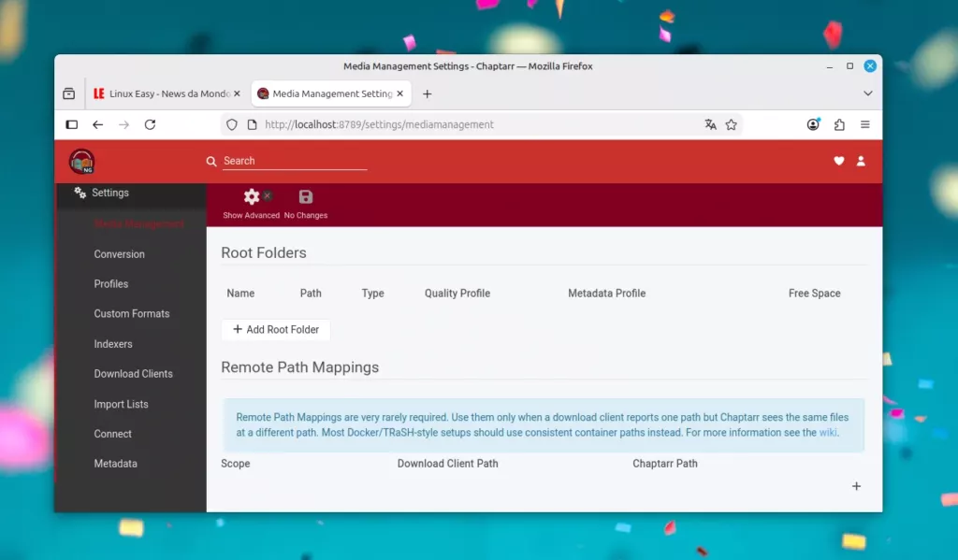
Task: Click the No Changes save icon
Action: point(306,196)
